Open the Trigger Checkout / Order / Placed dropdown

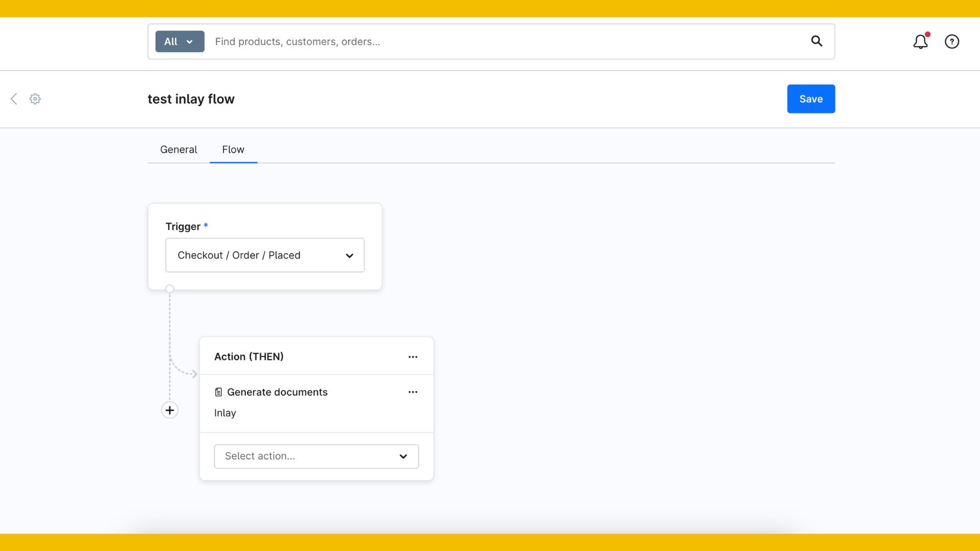(265, 255)
